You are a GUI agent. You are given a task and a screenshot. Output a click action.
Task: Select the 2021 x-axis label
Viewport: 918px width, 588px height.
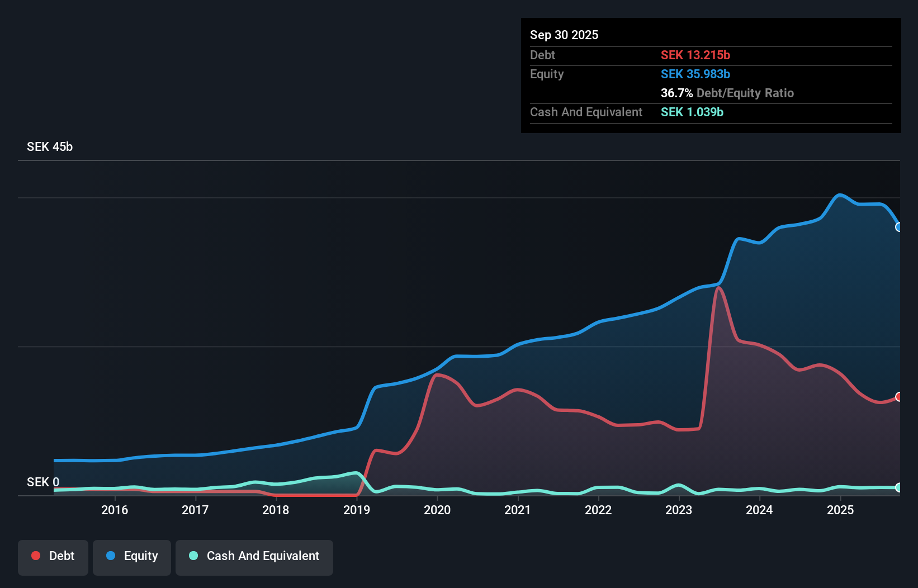518,510
